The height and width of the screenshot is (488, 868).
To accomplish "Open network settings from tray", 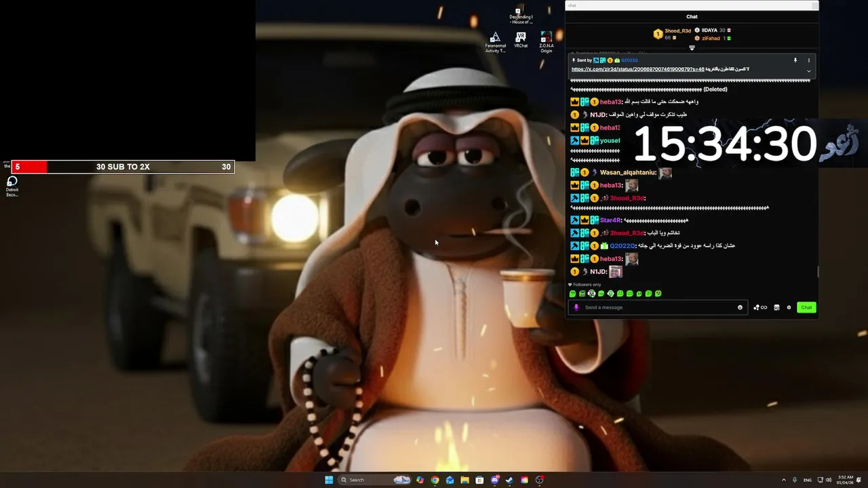I will (820, 480).
